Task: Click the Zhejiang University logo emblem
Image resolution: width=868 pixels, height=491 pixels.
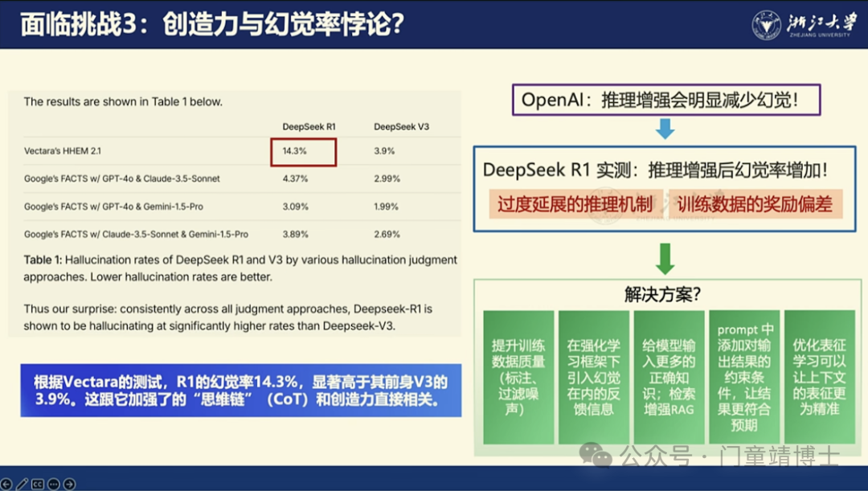Action: click(x=766, y=25)
